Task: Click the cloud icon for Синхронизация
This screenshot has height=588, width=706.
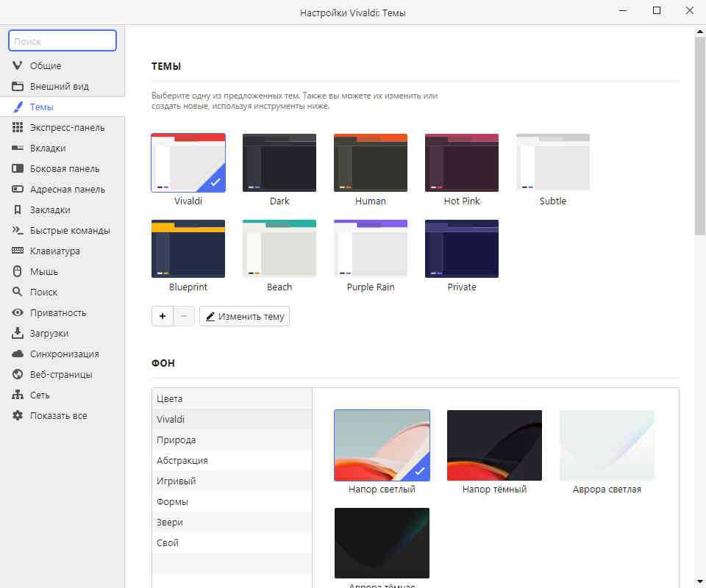Action: point(18,354)
